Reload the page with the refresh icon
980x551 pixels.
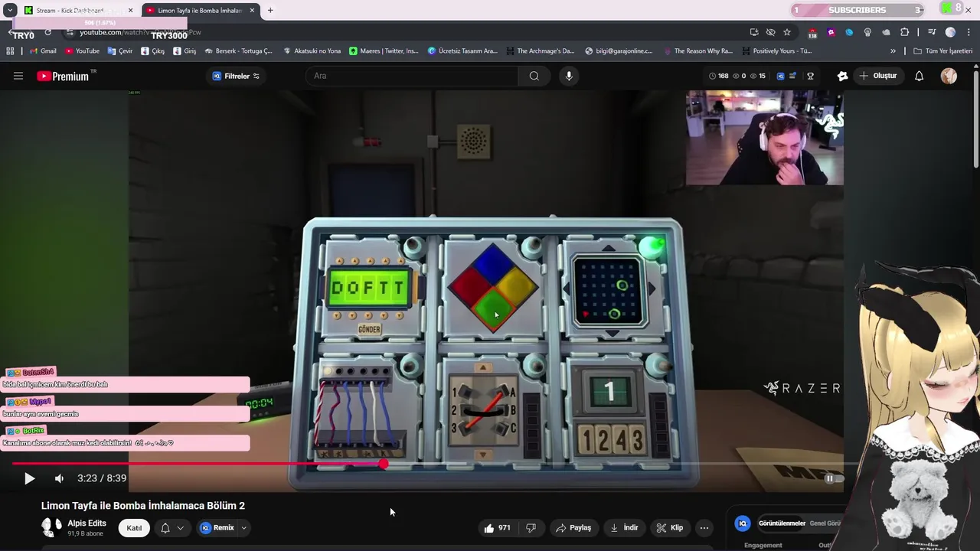pyautogui.click(x=47, y=32)
